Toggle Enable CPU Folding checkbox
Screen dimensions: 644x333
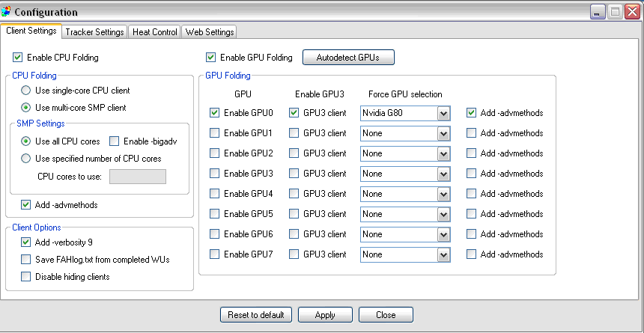18,58
